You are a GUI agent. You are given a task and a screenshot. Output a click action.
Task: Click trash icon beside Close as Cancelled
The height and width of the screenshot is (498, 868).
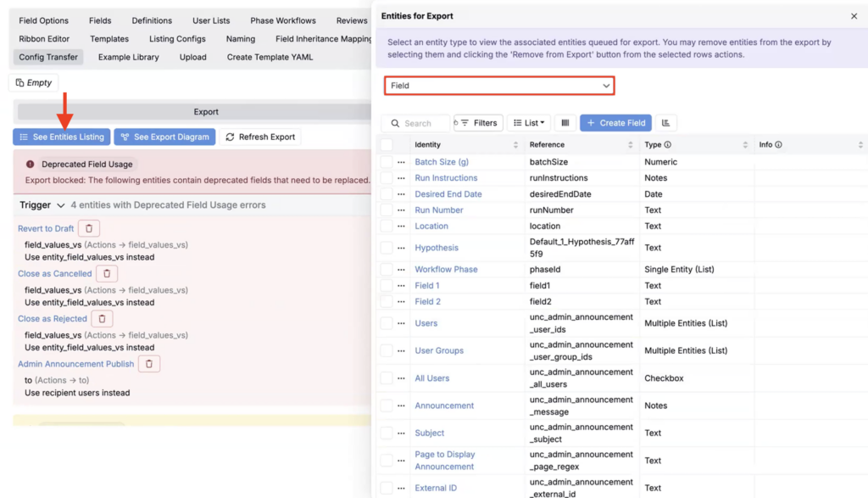click(x=107, y=274)
